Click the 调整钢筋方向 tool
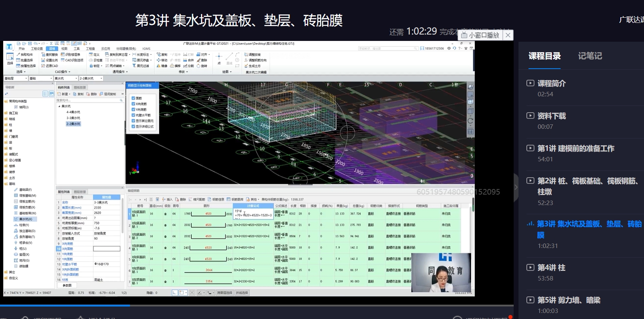The image size is (644, 319). 255,60
